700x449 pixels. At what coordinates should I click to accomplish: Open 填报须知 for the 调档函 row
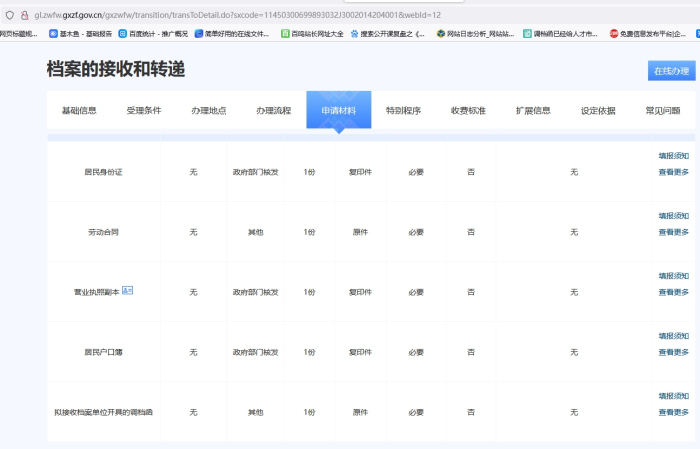click(x=674, y=396)
